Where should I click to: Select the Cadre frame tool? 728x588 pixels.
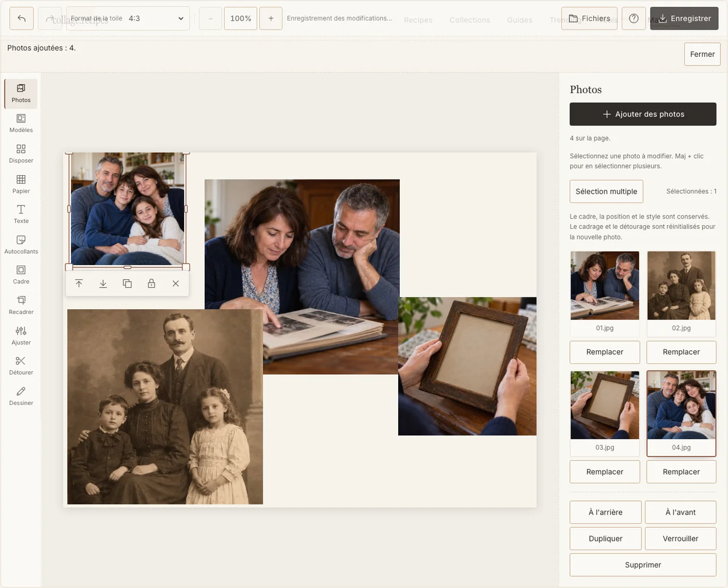[x=21, y=275]
